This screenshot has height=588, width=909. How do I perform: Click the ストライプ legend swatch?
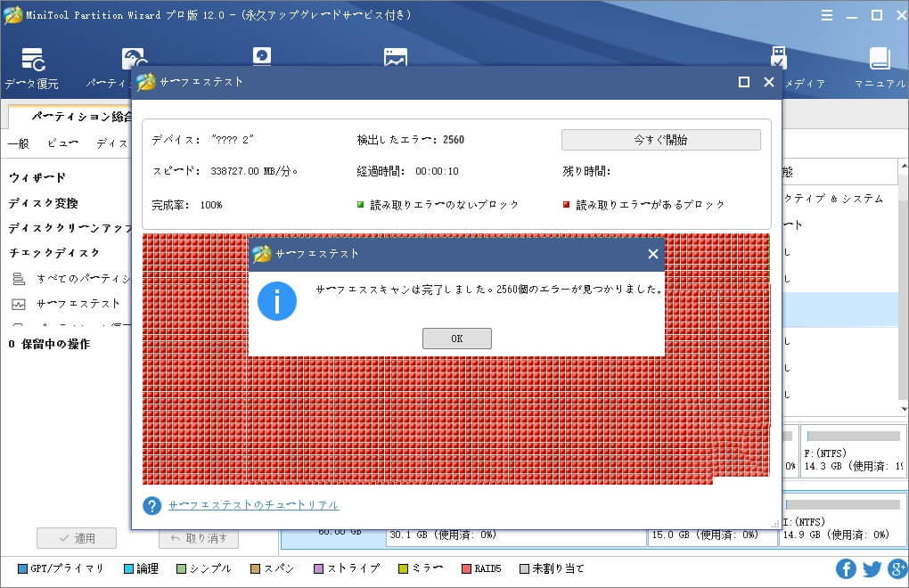coord(318,569)
